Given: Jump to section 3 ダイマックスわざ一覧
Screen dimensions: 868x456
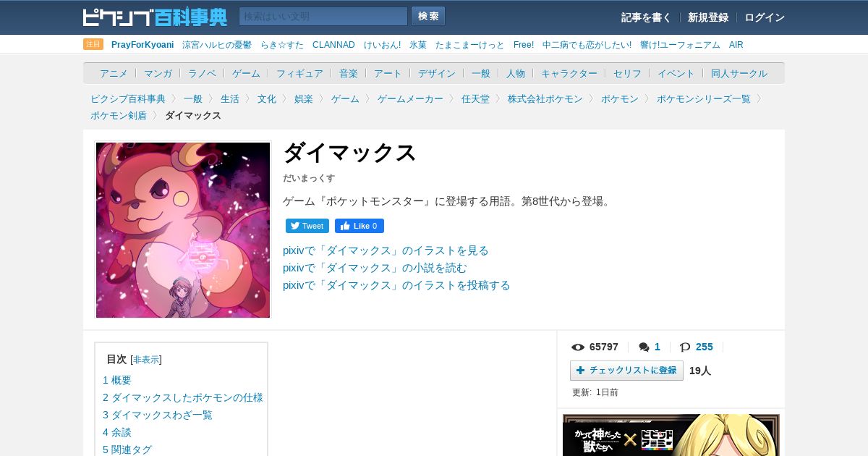Looking at the screenshot, I should click(x=158, y=415).
